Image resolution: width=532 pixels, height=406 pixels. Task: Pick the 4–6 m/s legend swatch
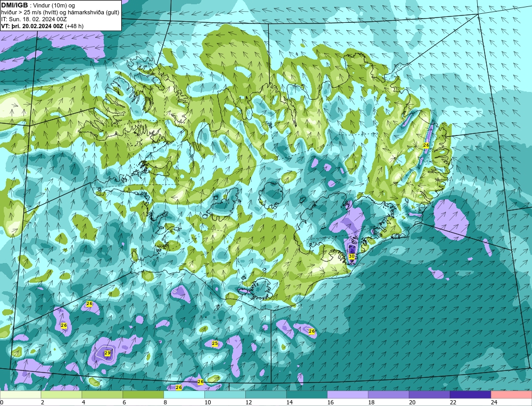click(102, 395)
